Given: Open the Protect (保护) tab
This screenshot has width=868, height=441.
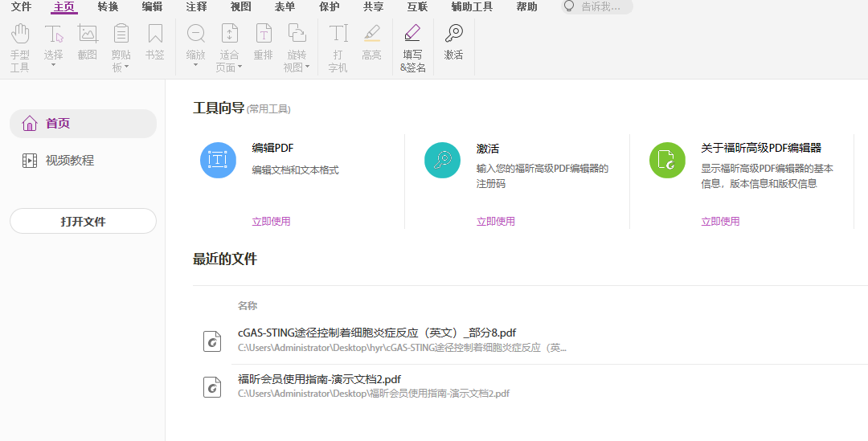Looking at the screenshot, I should 330,7.
